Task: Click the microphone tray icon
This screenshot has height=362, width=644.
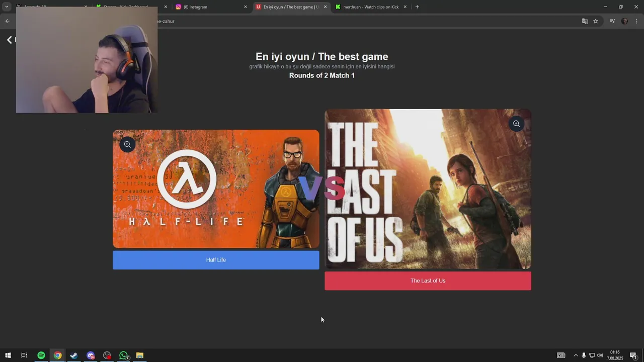Action: (584, 355)
